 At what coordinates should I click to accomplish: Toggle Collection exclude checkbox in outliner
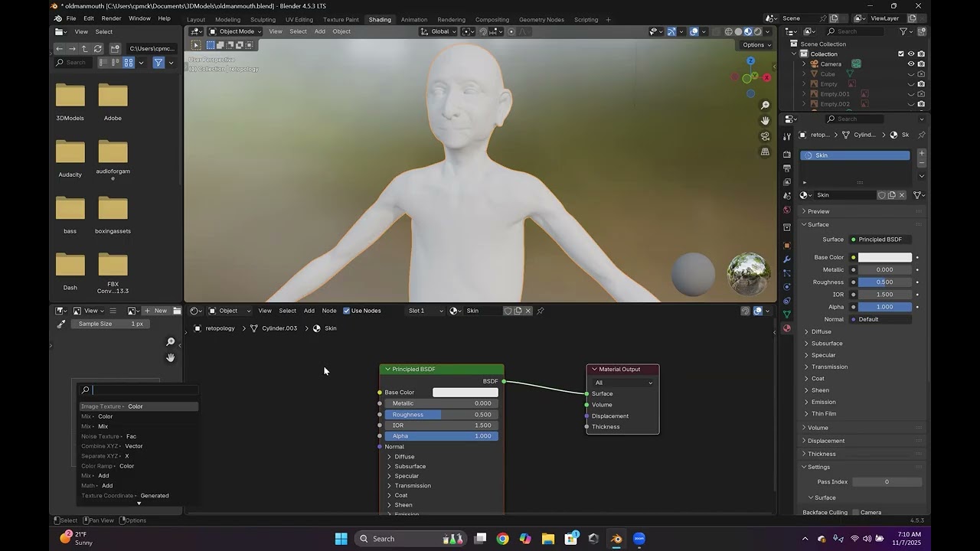(x=901, y=54)
